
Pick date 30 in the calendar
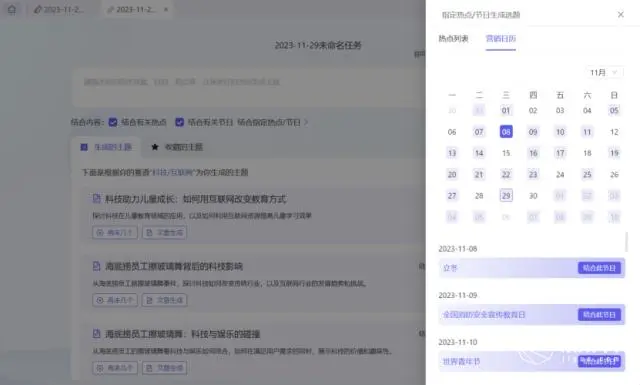[x=533, y=196]
